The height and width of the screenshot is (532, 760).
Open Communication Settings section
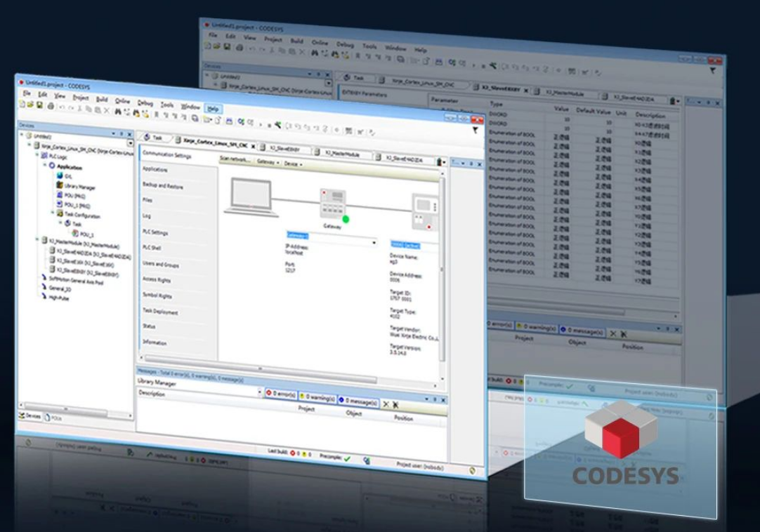pyautogui.click(x=167, y=154)
